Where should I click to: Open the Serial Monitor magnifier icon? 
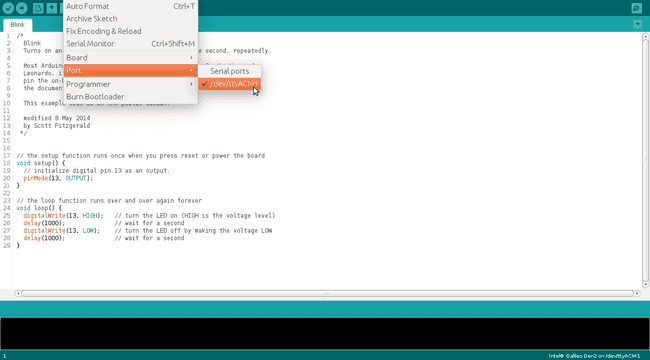coord(636,8)
